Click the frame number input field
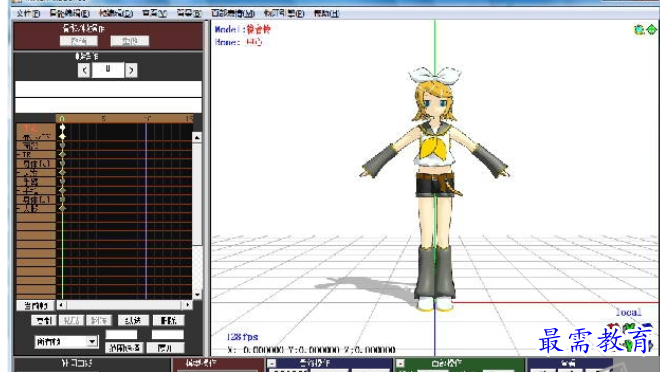 108,70
